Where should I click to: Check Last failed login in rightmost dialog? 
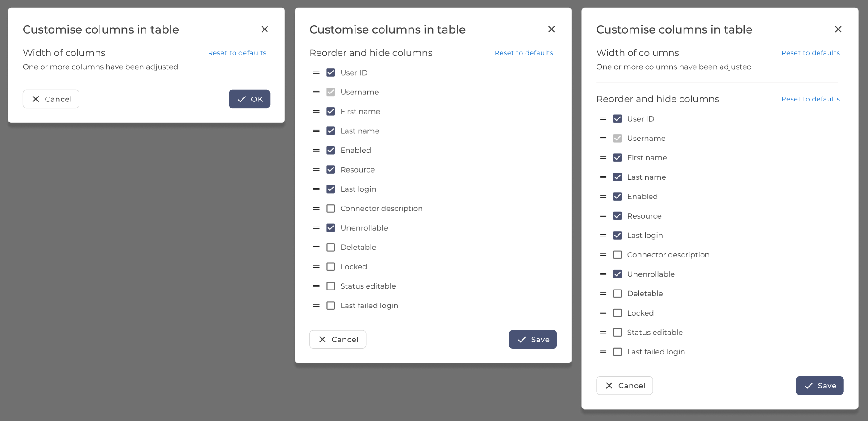point(618,352)
